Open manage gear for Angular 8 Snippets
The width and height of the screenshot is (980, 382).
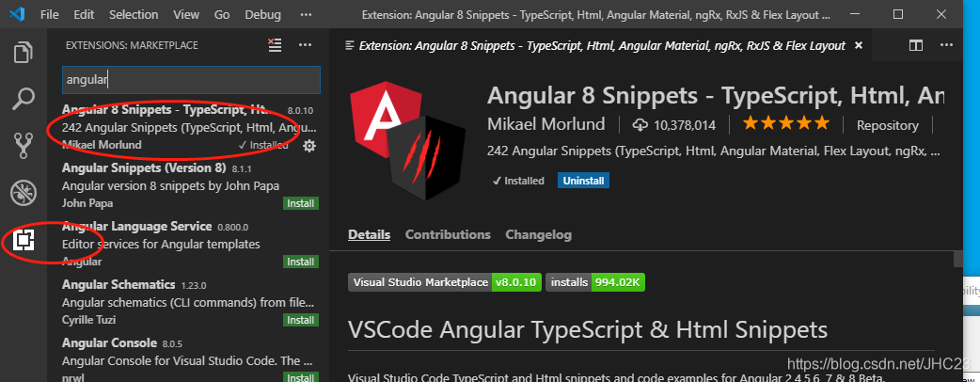pyautogui.click(x=308, y=146)
